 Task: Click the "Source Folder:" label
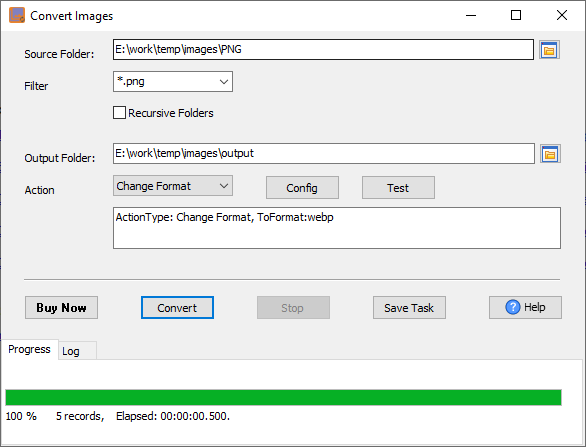point(59,54)
